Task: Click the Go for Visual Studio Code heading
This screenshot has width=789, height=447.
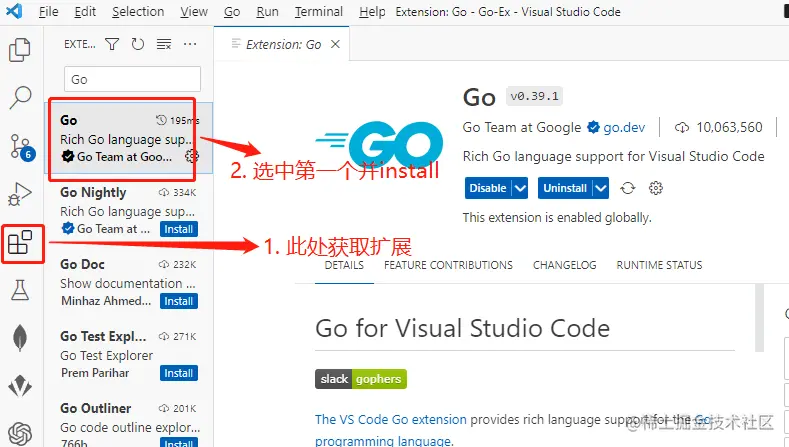Action: 462,329
